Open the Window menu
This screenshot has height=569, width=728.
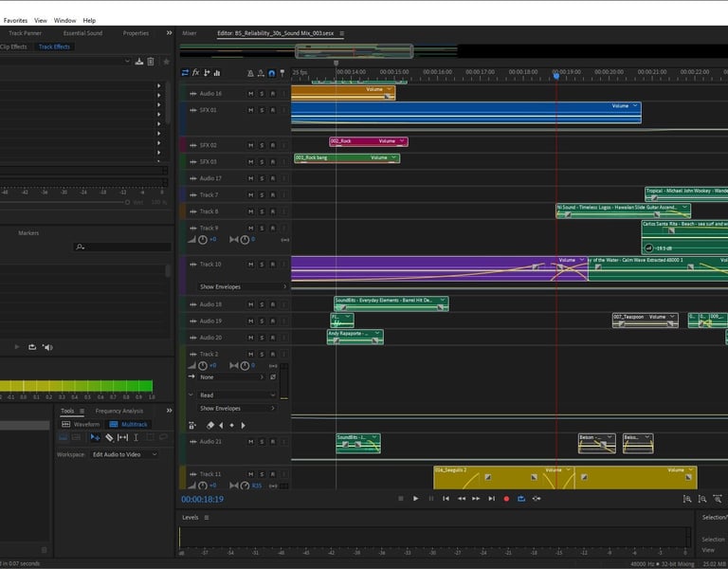click(64, 20)
